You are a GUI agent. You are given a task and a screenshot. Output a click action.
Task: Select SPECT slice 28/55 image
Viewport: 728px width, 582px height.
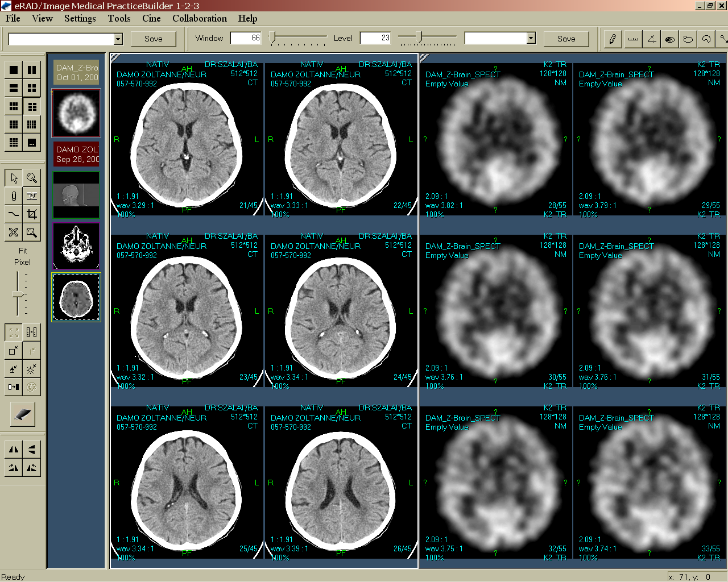coord(496,139)
